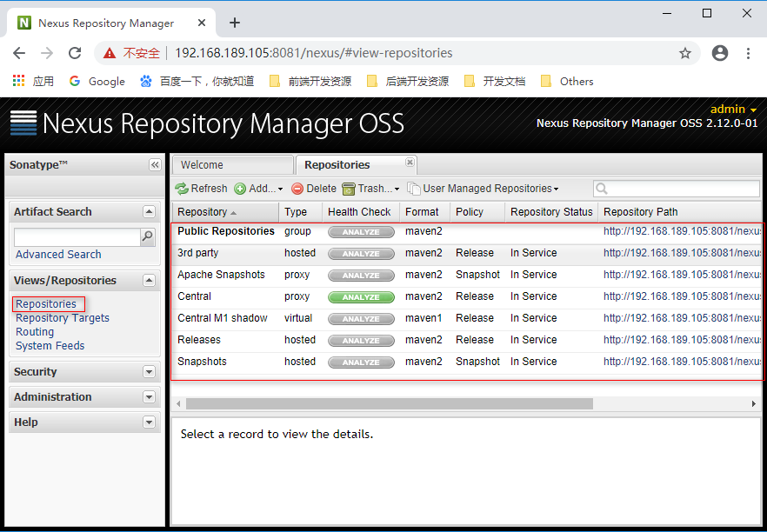Click the browser back arrow
This screenshot has height=532, width=767.
click(x=19, y=53)
